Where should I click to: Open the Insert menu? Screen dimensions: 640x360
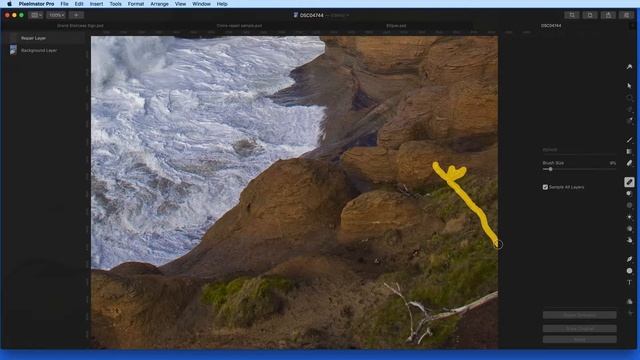pyautogui.click(x=96, y=4)
